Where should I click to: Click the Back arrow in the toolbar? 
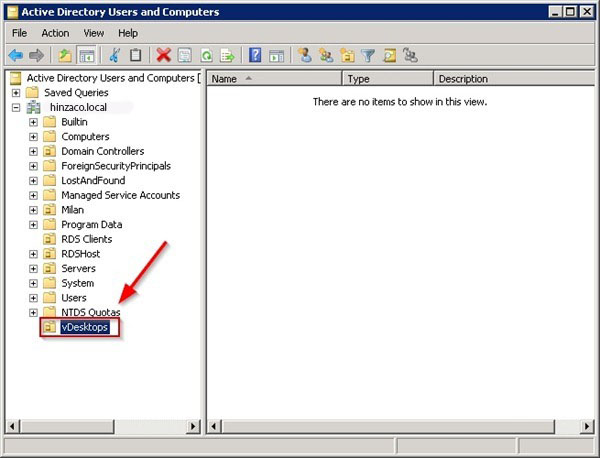(x=16, y=55)
